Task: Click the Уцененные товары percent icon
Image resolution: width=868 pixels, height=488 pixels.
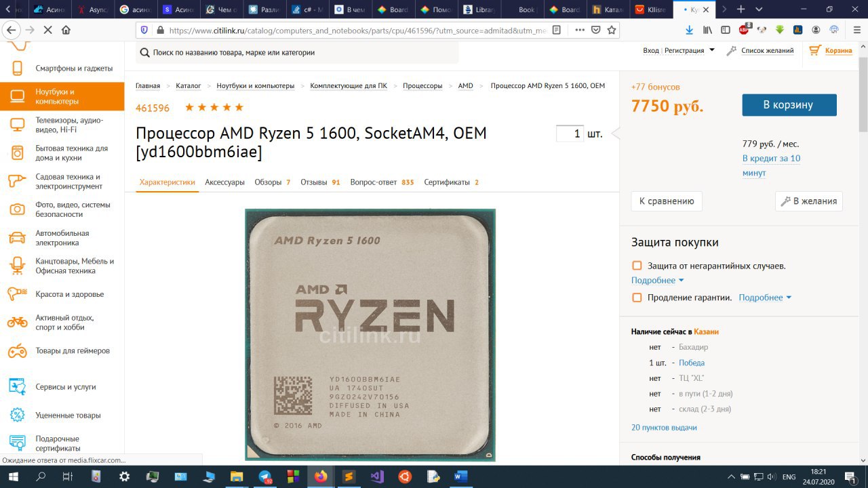Action: point(18,415)
